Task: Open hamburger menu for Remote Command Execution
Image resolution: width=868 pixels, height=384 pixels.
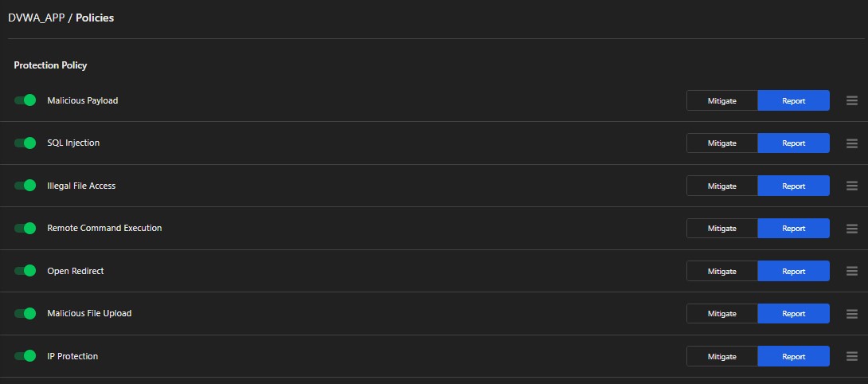Action: click(851, 229)
